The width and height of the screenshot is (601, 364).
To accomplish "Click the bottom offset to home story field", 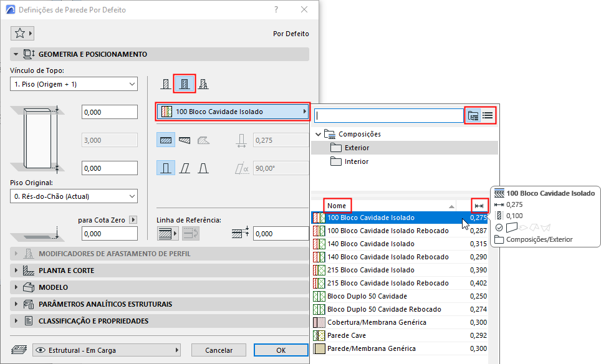I will pos(110,168).
